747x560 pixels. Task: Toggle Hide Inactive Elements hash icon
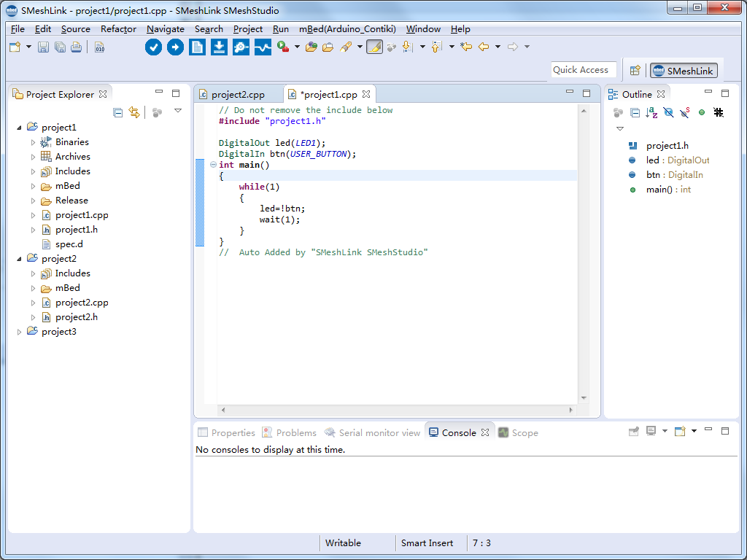(719, 112)
